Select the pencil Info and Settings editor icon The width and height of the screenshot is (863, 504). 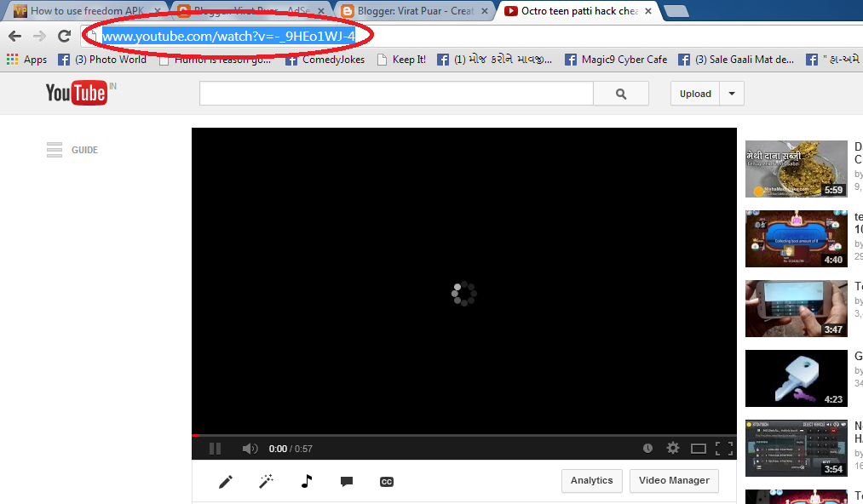pyautogui.click(x=225, y=481)
